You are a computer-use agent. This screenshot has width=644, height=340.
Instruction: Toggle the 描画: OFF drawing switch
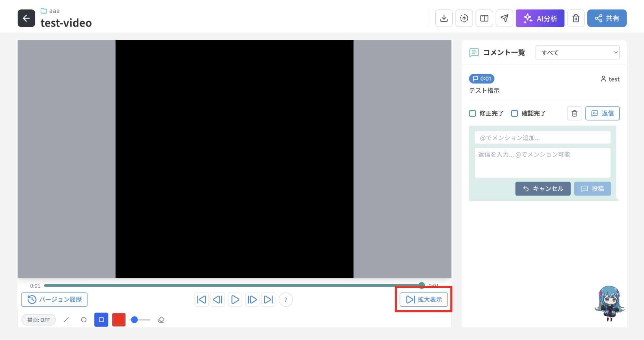(39, 320)
